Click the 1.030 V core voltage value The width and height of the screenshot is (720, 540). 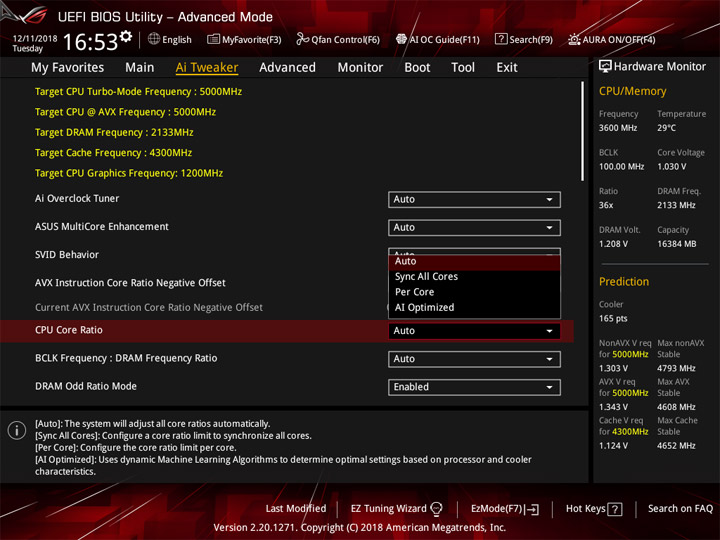click(671, 166)
